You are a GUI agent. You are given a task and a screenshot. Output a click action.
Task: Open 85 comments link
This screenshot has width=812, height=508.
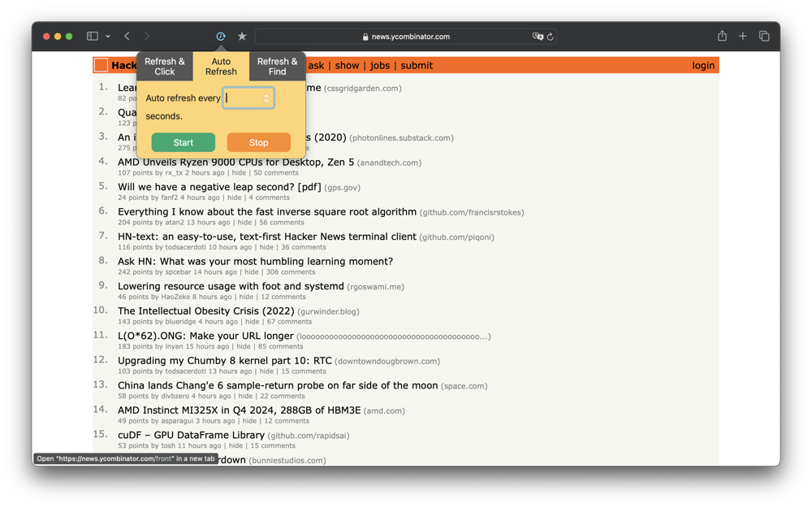tap(281, 346)
